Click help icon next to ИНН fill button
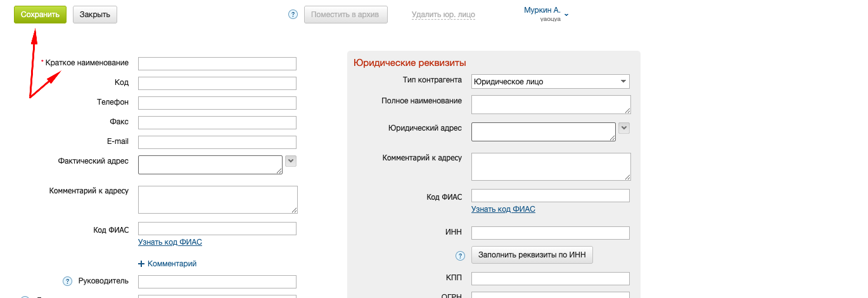 click(x=461, y=256)
